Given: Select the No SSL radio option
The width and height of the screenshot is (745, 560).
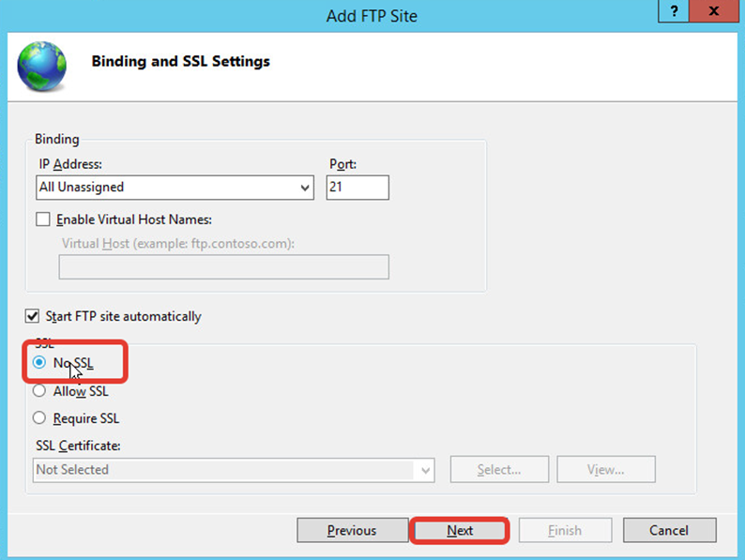Looking at the screenshot, I should (x=39, y=362).
